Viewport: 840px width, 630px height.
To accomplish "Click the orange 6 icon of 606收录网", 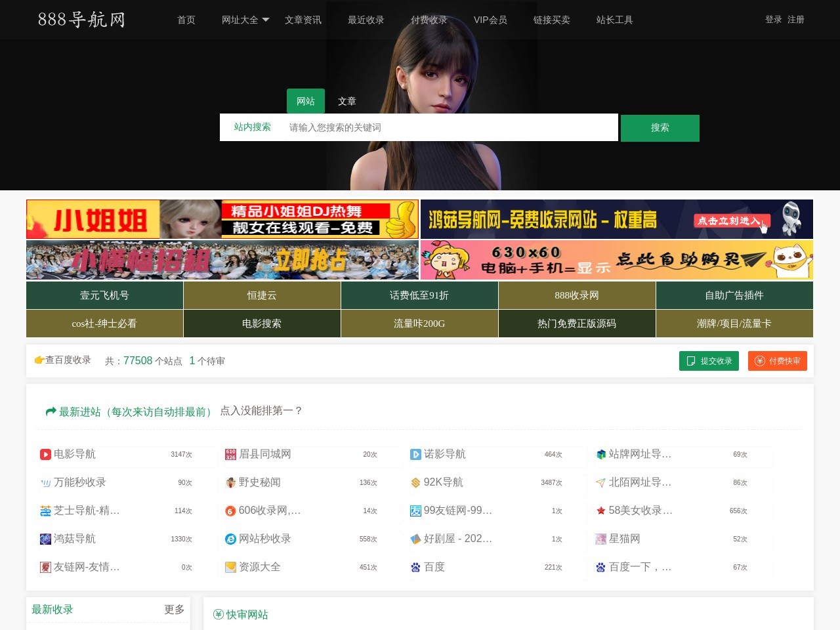I will (x=230, y=511).
